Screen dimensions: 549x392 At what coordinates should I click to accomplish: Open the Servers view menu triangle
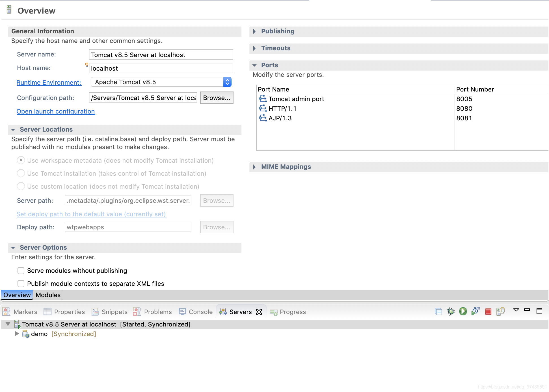pos(516,310)
